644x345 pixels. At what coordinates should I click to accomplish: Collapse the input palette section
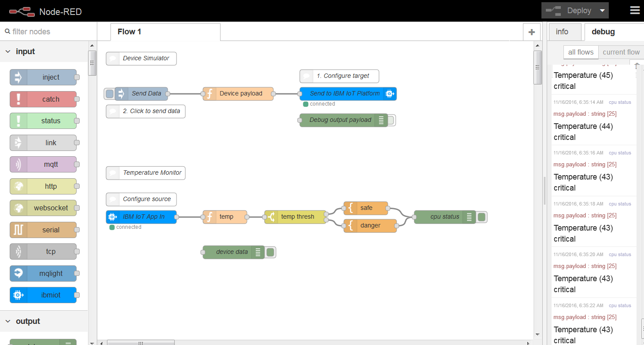pyautogui.click(x=7, y=51)
